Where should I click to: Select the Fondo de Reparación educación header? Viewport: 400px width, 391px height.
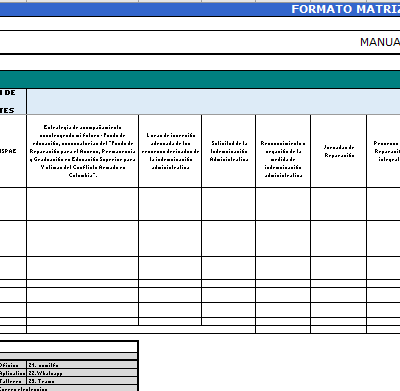[x=83, y=151]
